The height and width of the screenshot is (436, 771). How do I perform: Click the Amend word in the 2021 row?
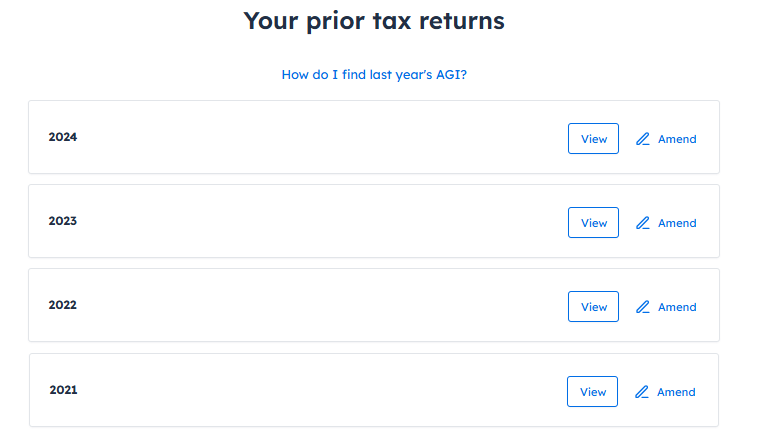(x=676, y=392)
